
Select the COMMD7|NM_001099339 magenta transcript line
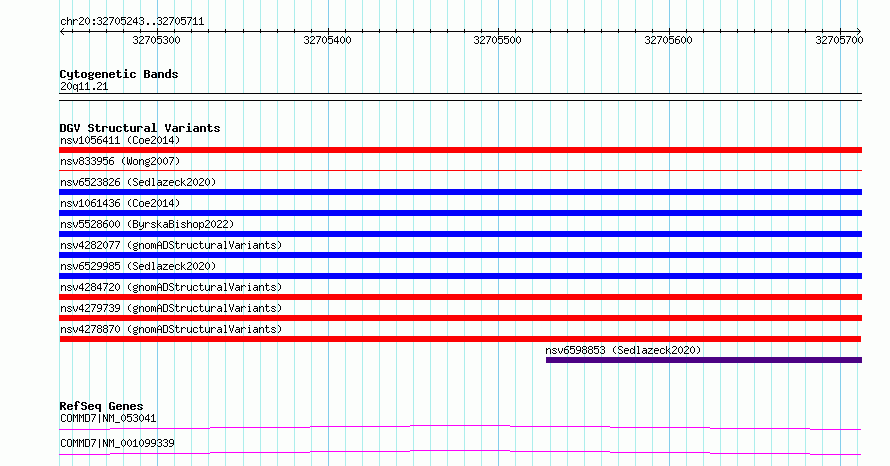tap(460, 452)
